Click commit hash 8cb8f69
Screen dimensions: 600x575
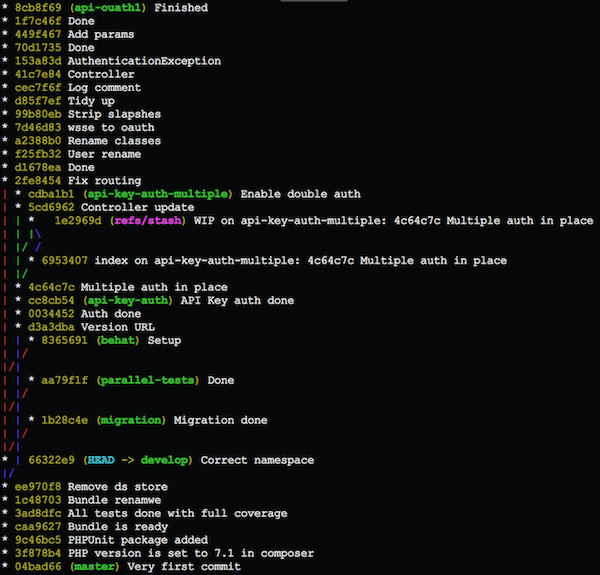pos(38,7)
